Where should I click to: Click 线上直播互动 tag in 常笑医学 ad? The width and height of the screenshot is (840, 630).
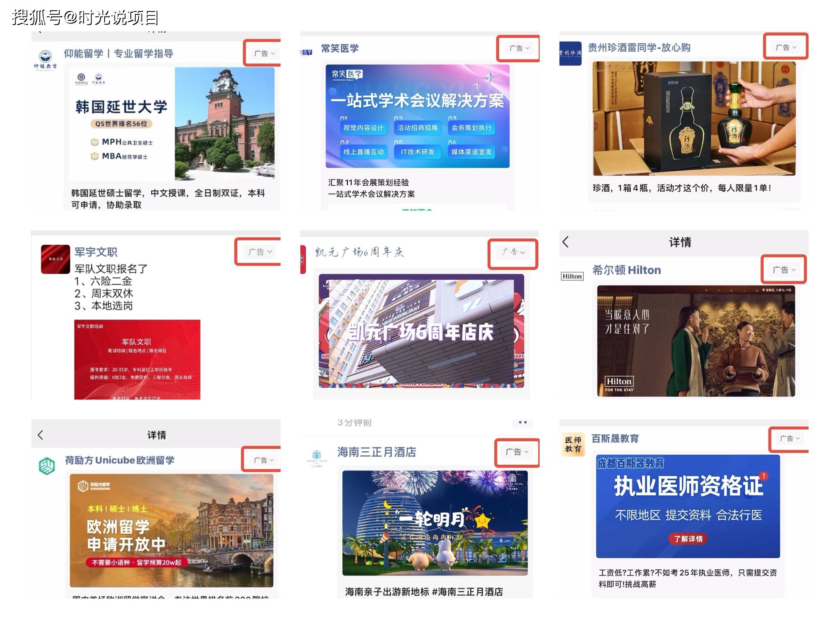[x=363, y=152]
